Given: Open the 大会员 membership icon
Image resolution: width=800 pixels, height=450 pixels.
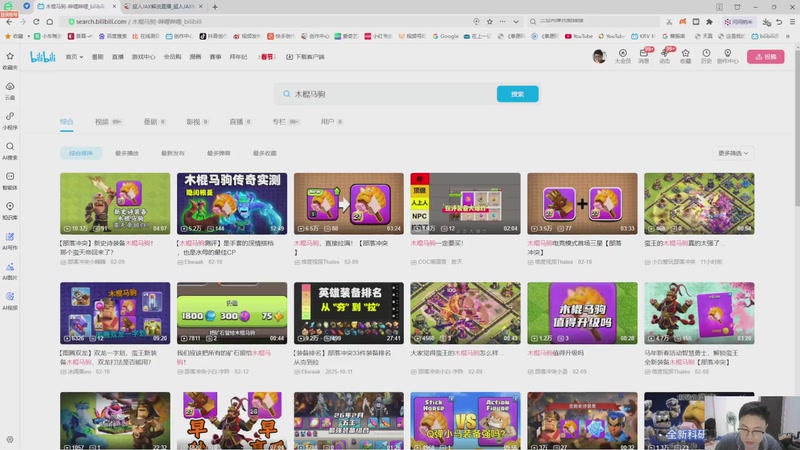Looking at the screenshot, I should [622, 56].
